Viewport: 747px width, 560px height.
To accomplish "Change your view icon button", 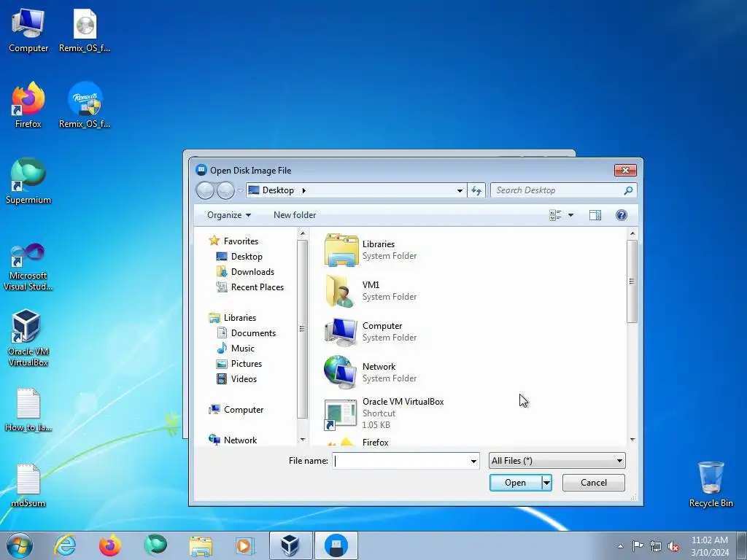I will pos(555,215).
